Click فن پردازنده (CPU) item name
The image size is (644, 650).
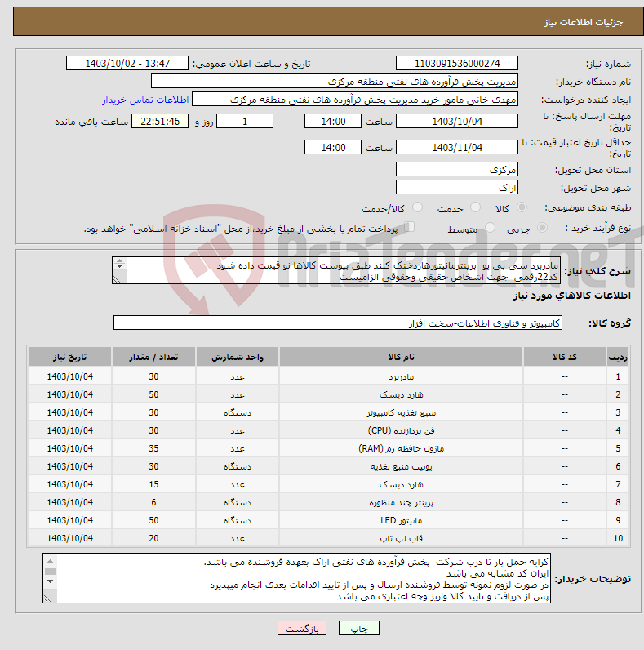pyautogui.click(x=401, y=430)
